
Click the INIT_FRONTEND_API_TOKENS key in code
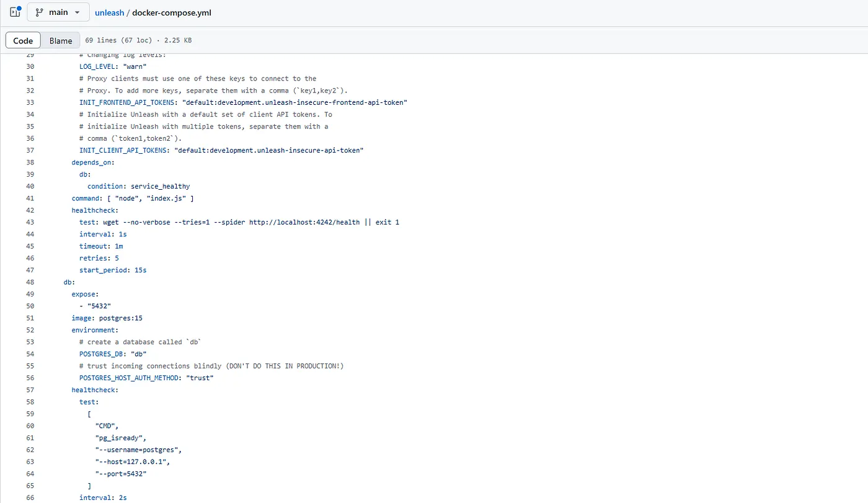128,102
